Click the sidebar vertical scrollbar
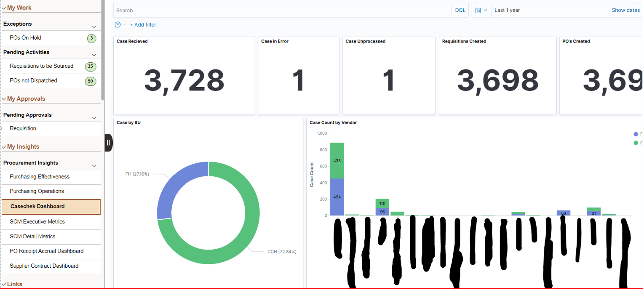 tap(103, 51)
